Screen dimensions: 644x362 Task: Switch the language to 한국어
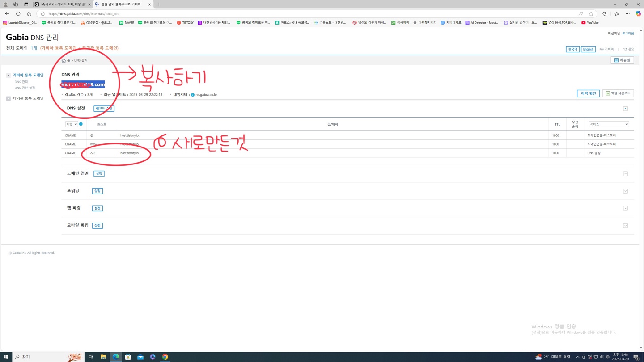click(x=572, y=49)
